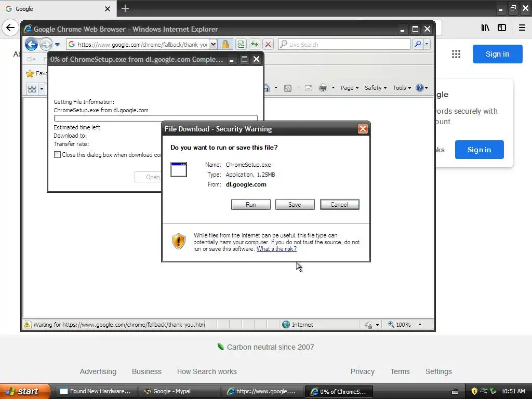Click the Favorites star icon in IE
This screenshot has width=532, height=399.
[30, 73]
